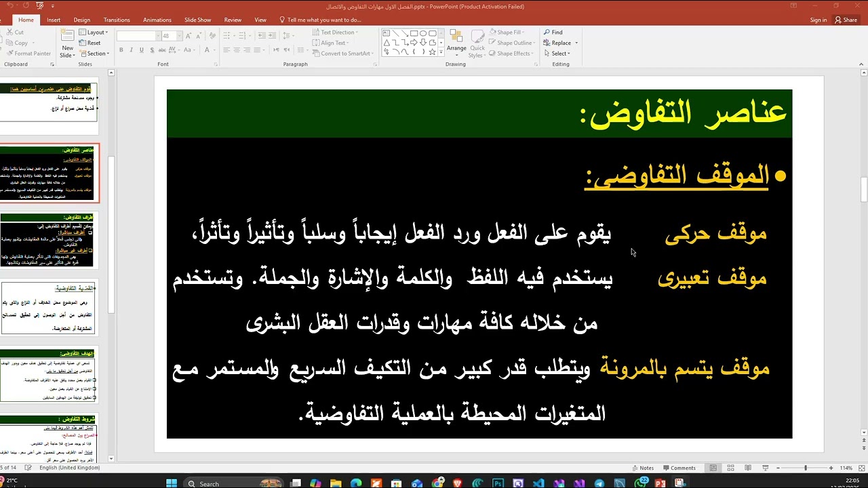The height and width of the screenshot is (488, 868).
Task: Open the View tab
Action: pos(260,20)
